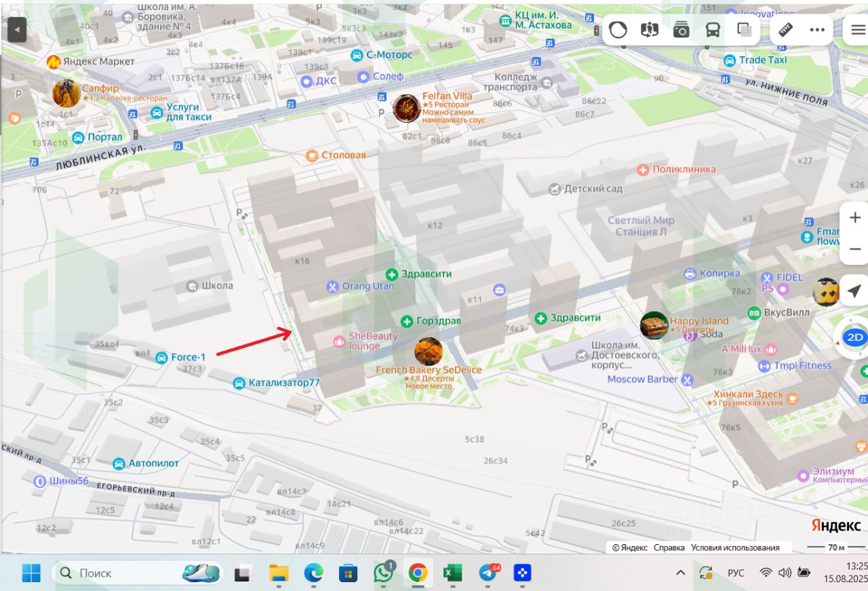Switch to WhatsApp in taskbar
The height and width of the screenshot is (591, 868).
click(384, 573)
